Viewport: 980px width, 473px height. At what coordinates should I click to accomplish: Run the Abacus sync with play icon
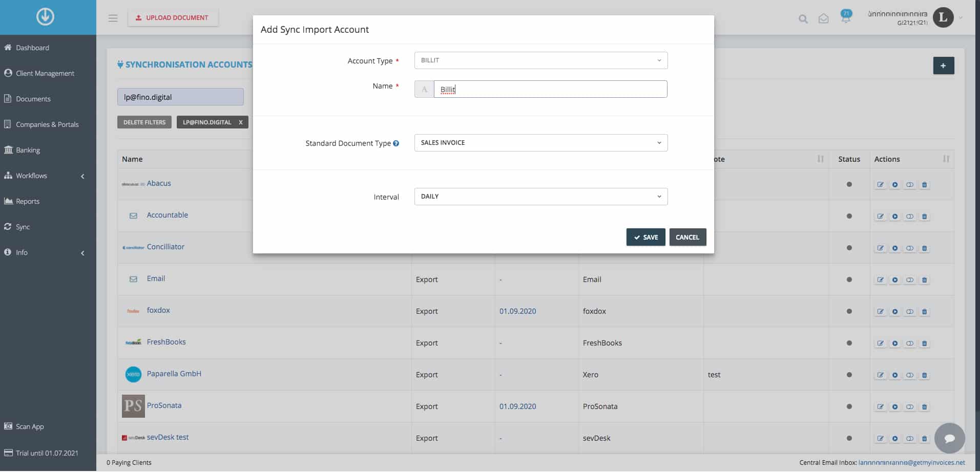[x=895, y=185]
